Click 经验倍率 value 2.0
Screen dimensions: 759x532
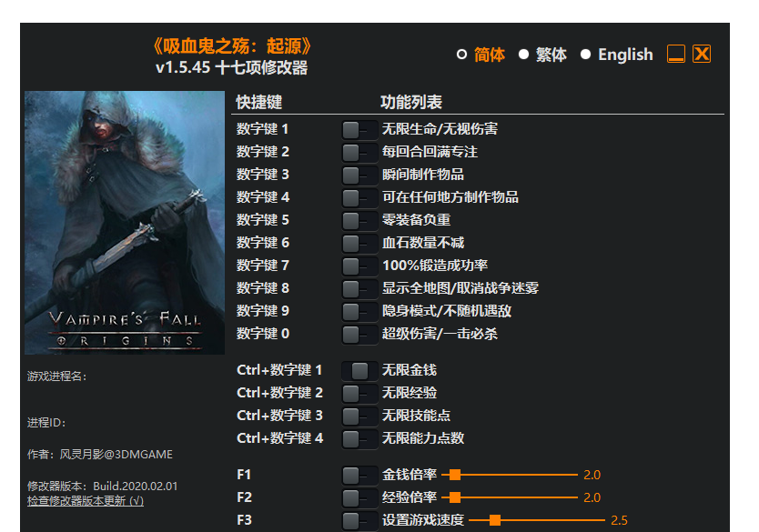point(592,498)
